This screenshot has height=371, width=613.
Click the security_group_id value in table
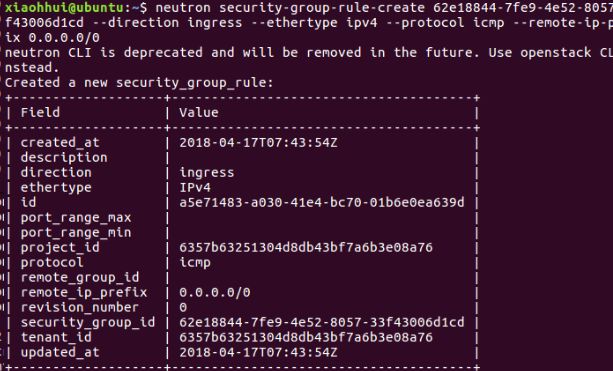322,323
